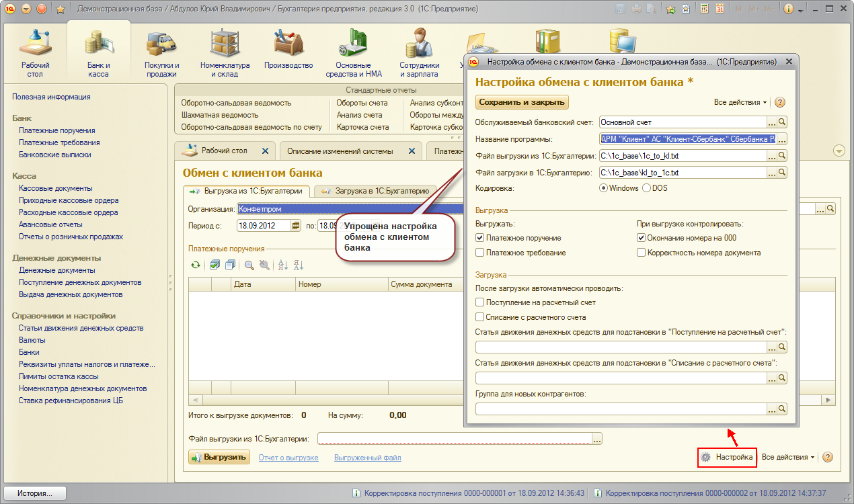Open the Покупки и продажи section
The width and height of the screenshot is (854, 504).
point(162,53)
